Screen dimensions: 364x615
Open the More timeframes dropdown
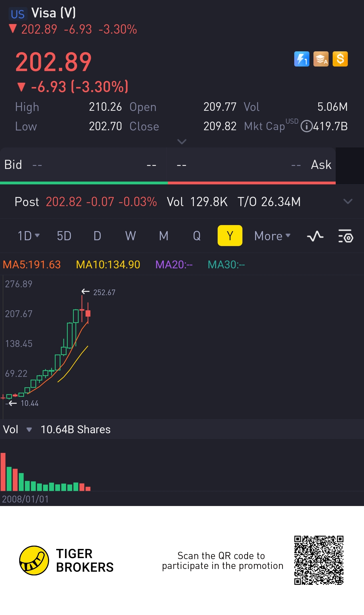coord(272,236)
